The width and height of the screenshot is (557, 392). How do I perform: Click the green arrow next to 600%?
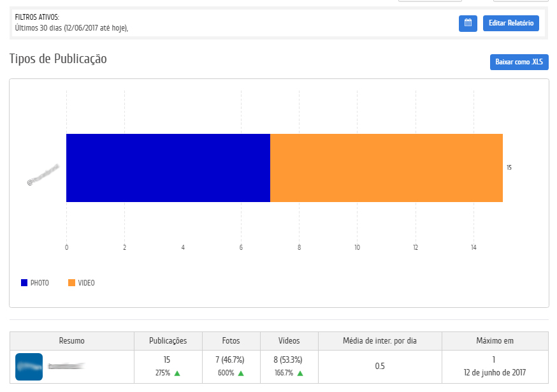point(241,374)
